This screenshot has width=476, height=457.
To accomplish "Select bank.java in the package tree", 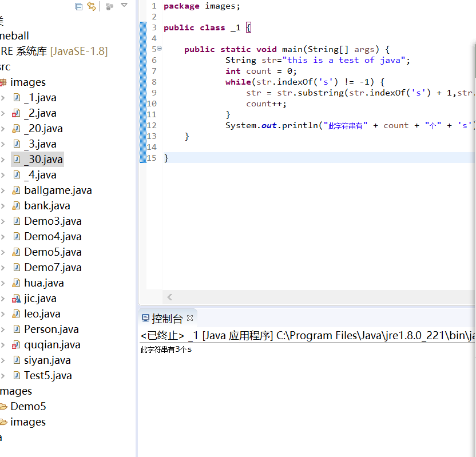I will click(47, 206).
